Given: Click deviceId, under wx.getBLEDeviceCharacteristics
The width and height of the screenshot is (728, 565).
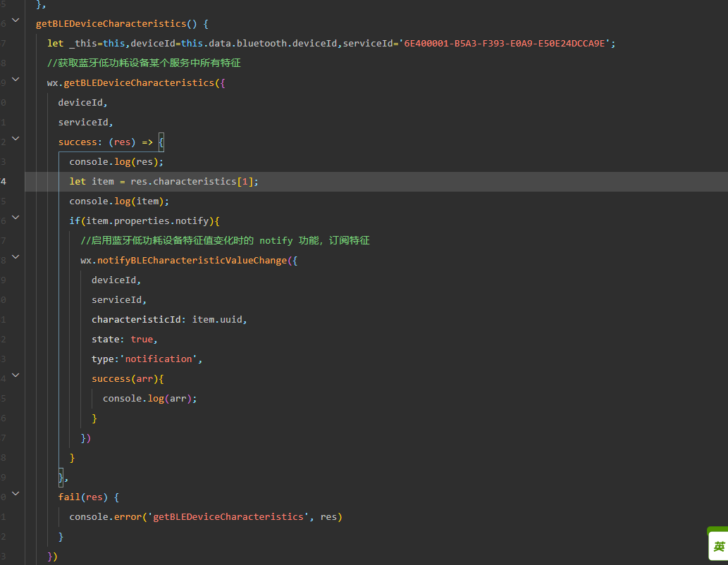Looking at the screenshot, I should click(82, 103).
